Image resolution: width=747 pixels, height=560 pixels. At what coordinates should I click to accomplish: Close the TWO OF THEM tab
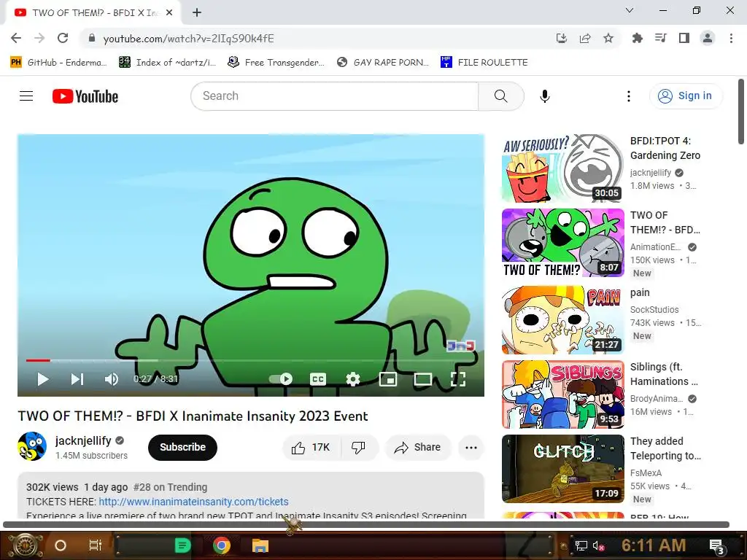[169, 13]
